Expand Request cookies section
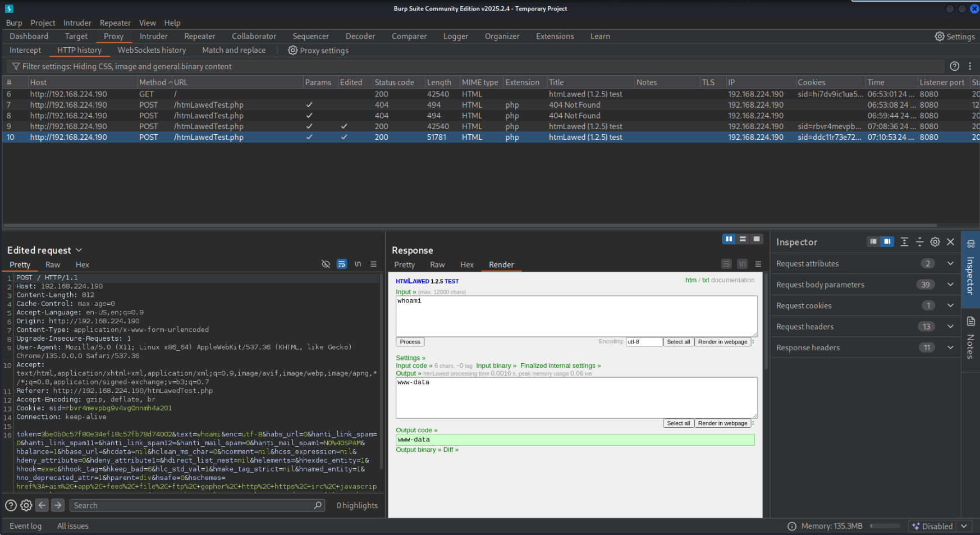980x535 pixels. click(x=950, y=305)
